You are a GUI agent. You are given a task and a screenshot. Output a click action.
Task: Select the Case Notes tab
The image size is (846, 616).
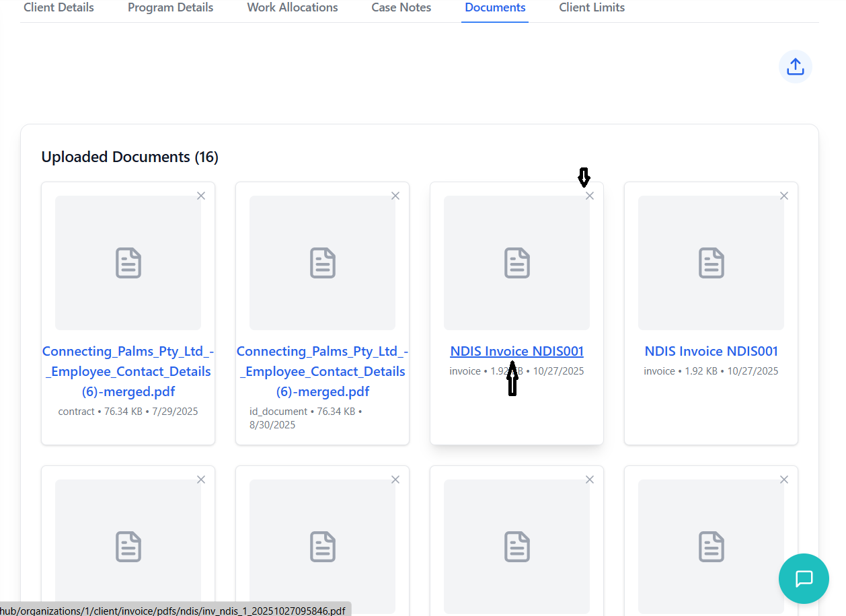(401, 8)
